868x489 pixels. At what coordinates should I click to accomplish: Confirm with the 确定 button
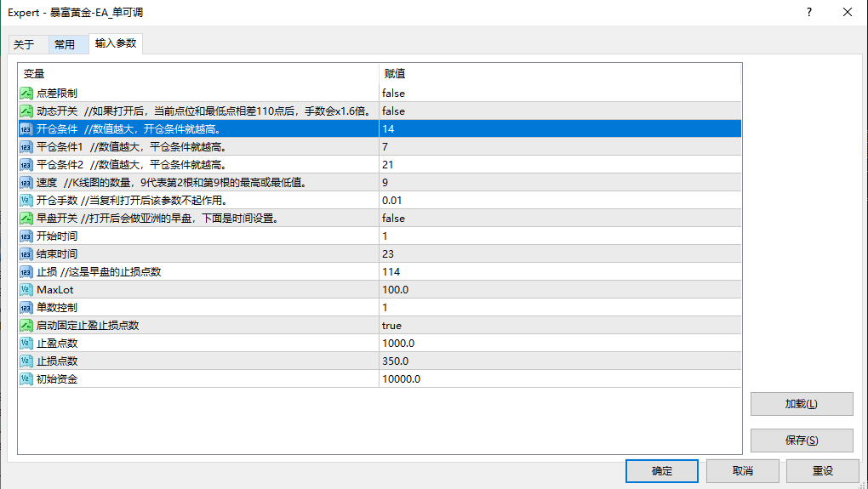pos(661,471)
